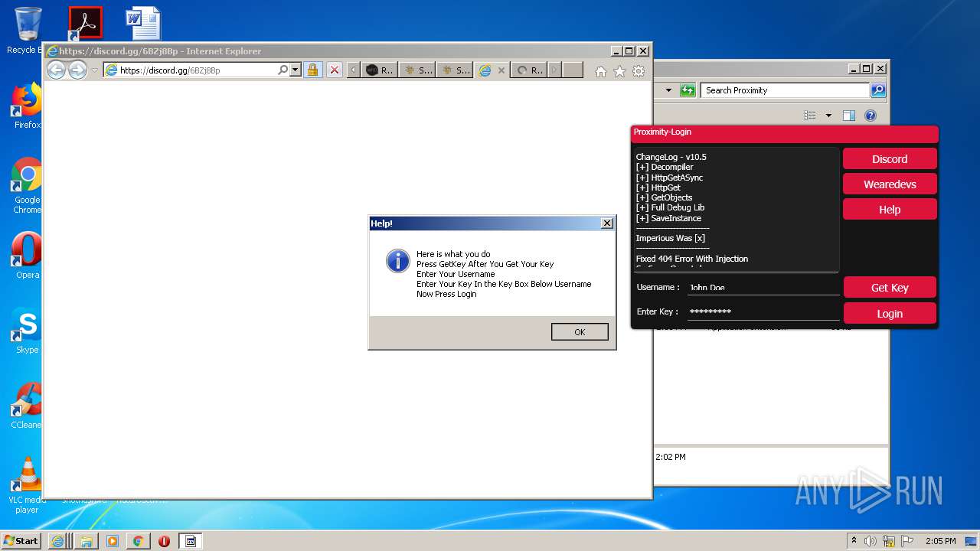Screen dimensions: 980x551
Task: Click 'Fixed 404 Error With Injection' text
Action: [692, 259]
